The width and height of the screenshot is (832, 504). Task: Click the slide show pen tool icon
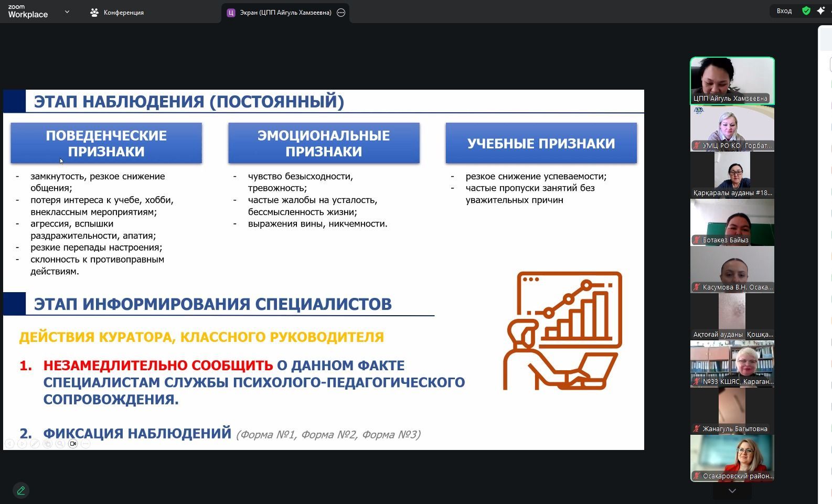(x=35, y=444)
